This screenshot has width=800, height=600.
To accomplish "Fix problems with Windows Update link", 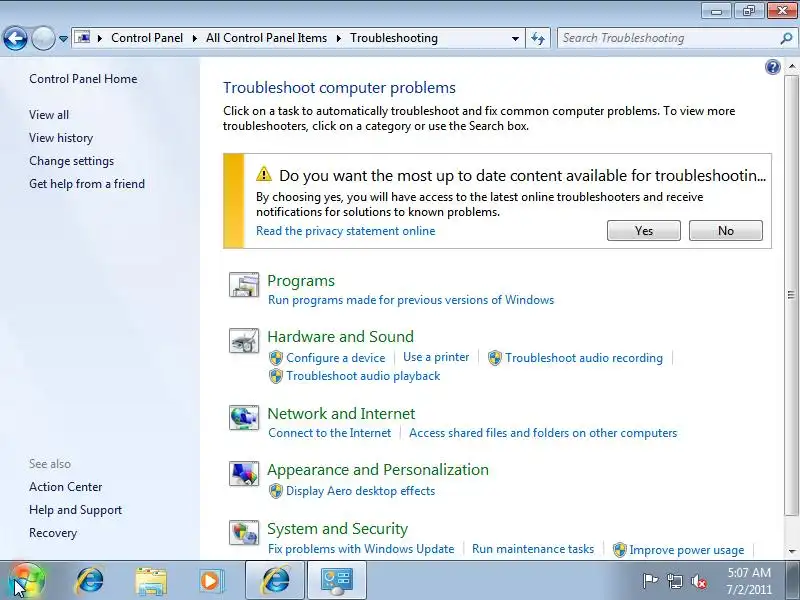I will [x=361, y=549].
